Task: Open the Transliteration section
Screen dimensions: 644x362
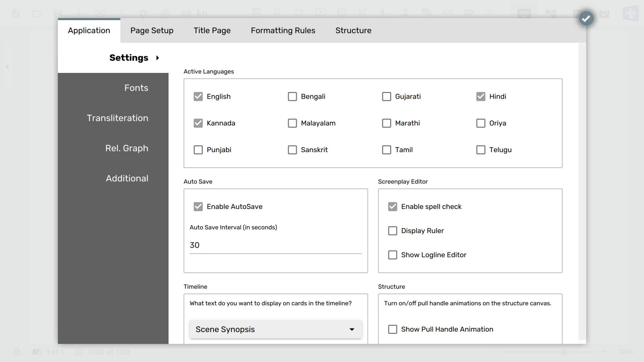Action: pos(117,118)
